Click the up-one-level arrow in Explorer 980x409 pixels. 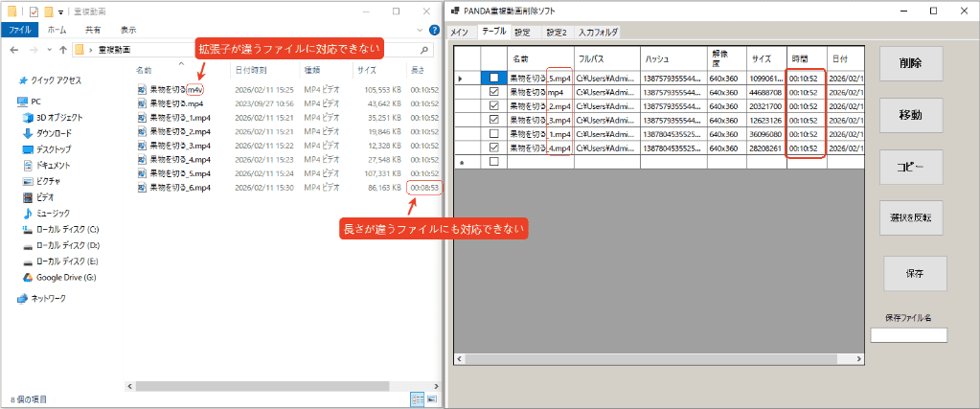click(62, 49)
